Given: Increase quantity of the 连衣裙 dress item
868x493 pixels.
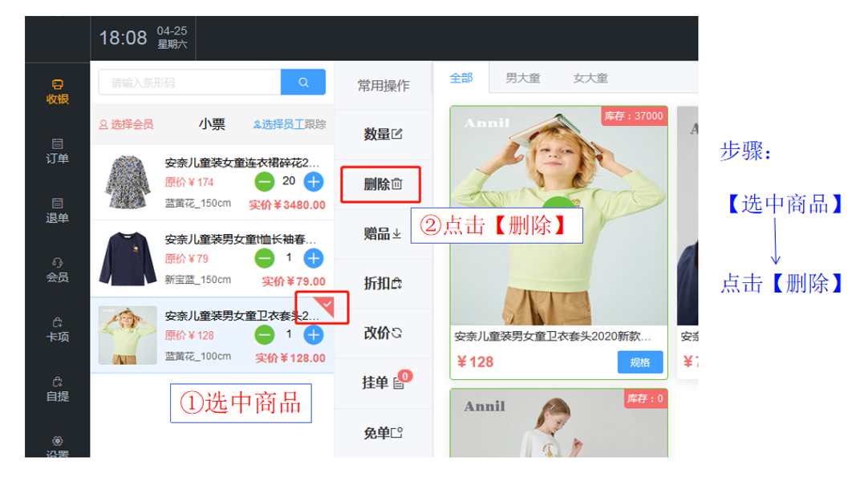Looking at the screenshot, I should click(314, 181).
